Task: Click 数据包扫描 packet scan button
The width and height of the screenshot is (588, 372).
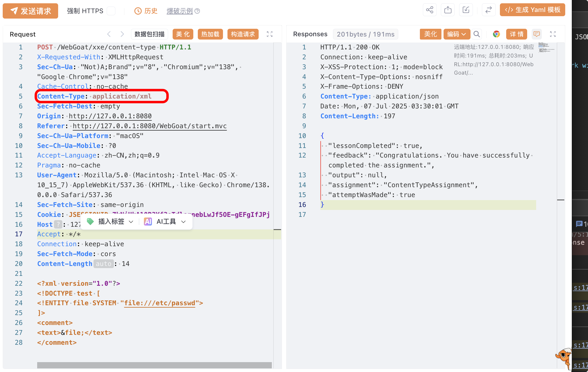Action: click(150, 34)
